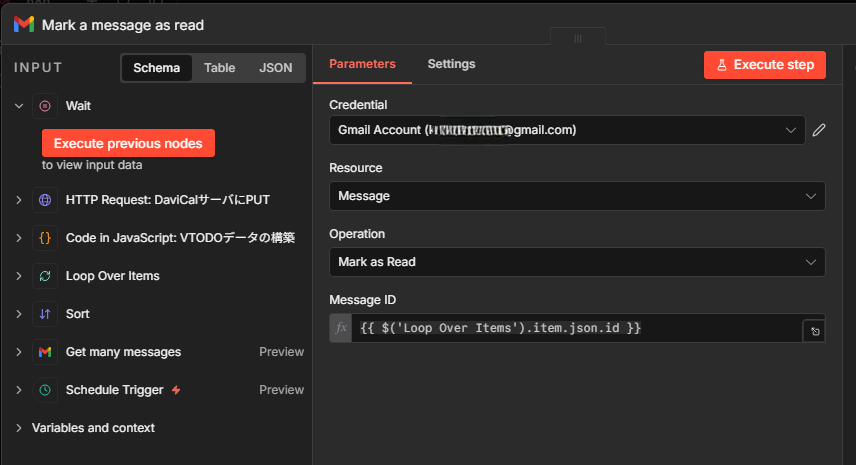Click the 'Code in JavaScript: VTODOデータの構築' label
Image resolution: width=856 pixels, height=465 pixels.
tap(180, 238)
